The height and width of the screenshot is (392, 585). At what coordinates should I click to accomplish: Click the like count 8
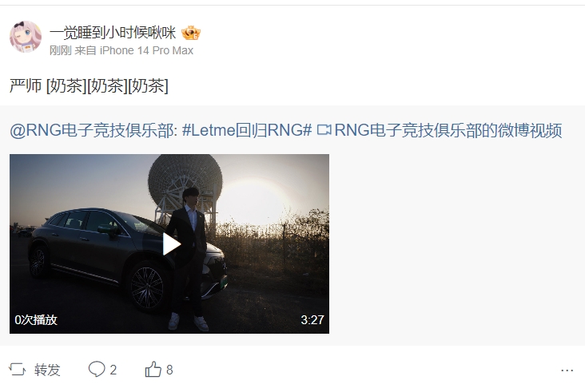[169, 370]
